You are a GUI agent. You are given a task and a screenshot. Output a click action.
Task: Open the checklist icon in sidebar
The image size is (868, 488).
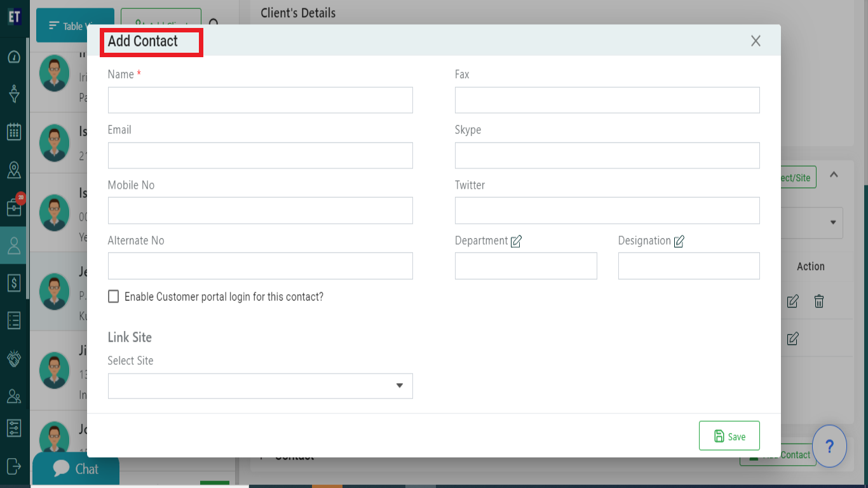tap(14, 320)
